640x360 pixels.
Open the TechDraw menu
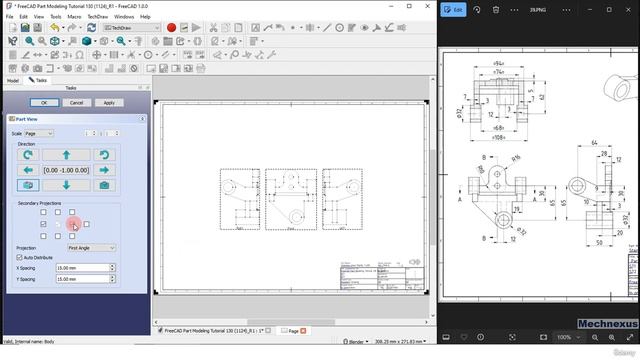98,17
